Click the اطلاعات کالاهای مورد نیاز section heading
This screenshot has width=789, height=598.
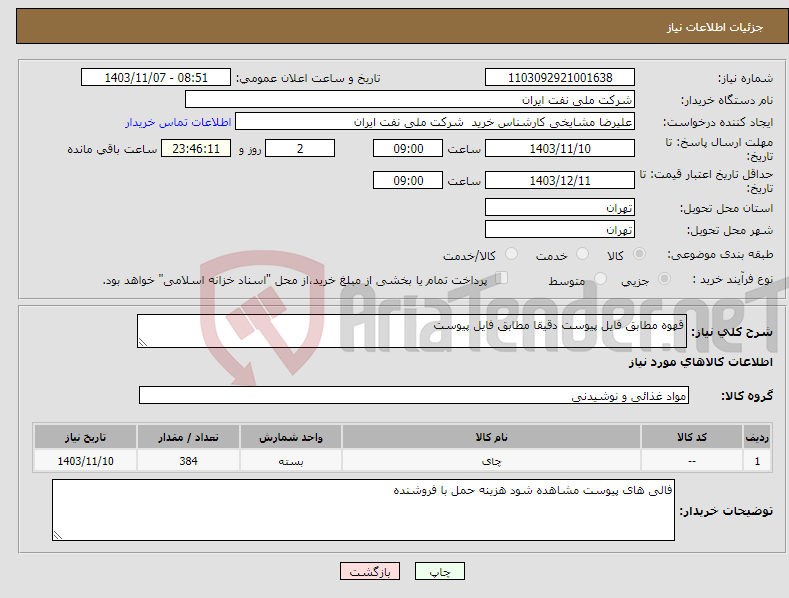pos(700,362)
